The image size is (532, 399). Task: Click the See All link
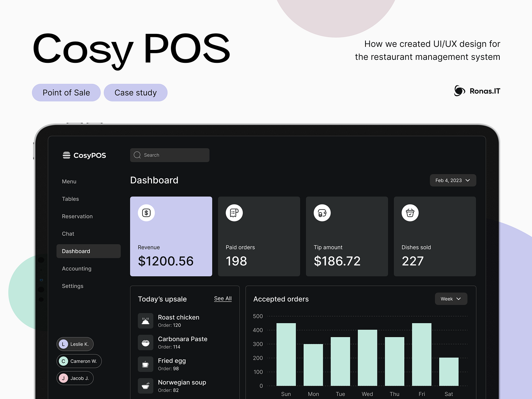tap(223, 299)
